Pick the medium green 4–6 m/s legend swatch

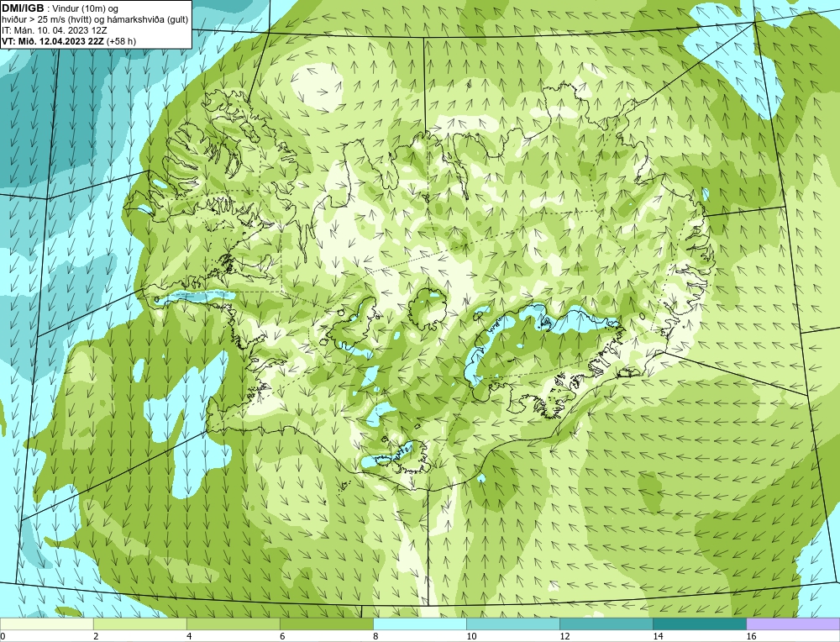[233, 624]
